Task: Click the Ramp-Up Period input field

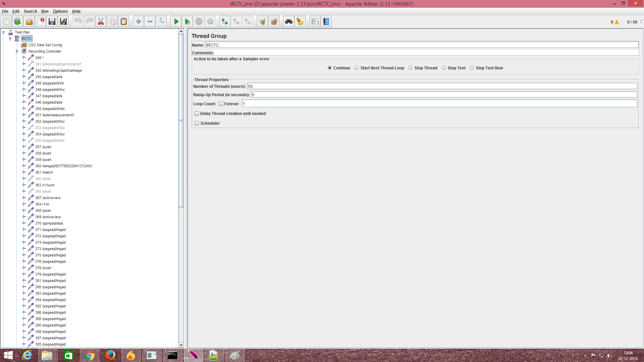Action: tap(335, 95)
